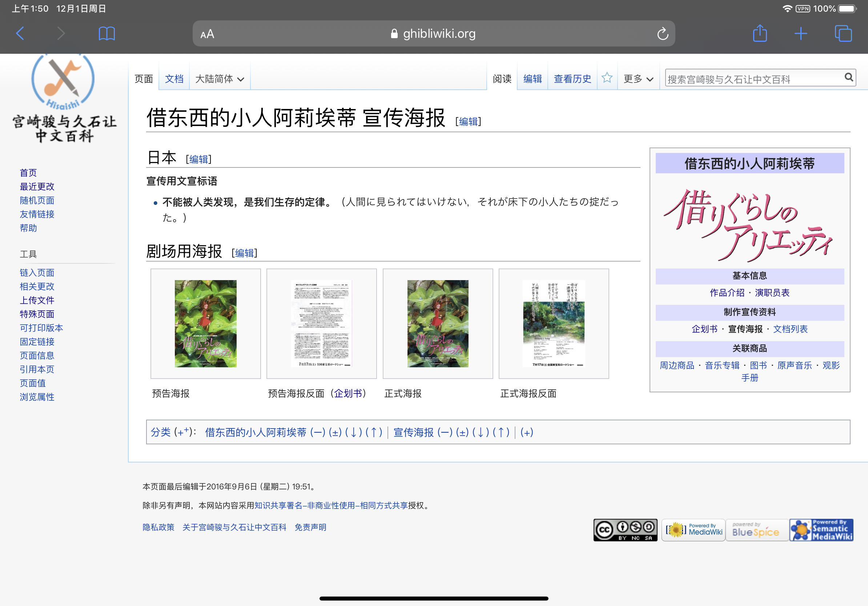This screenshot has width=868, height=606.
Task: Open 作品介绍 in the infobox
Action: 727,292
